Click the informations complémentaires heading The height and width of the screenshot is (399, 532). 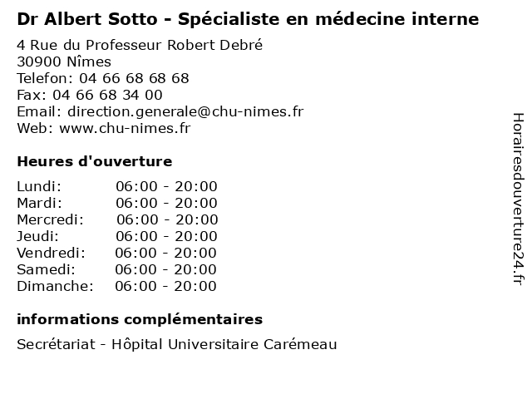click(x=140, y=319)
